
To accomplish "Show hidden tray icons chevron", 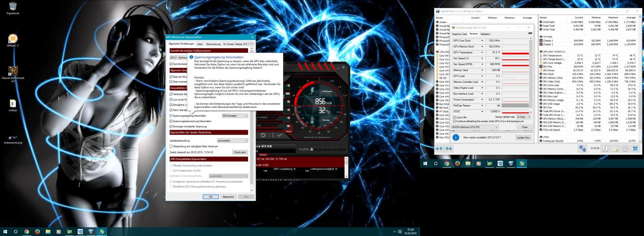I will click(x=394, y=231).
